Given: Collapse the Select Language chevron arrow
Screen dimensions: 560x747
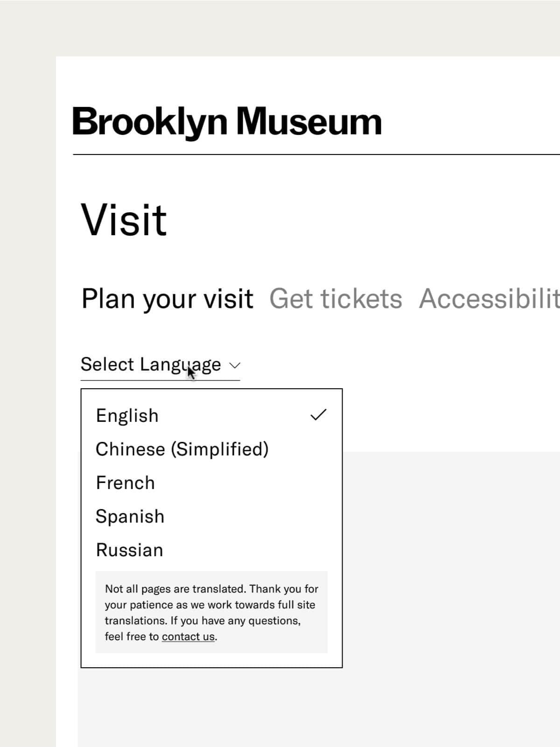Looking at the screenshot, I should pyautogui.click(x=235, y=365).
